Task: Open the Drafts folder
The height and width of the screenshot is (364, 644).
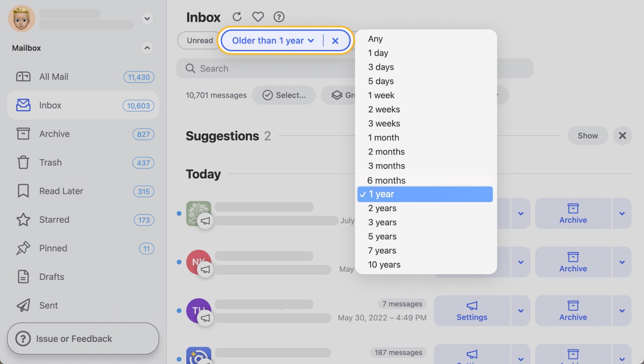Action: click(51, 277)
